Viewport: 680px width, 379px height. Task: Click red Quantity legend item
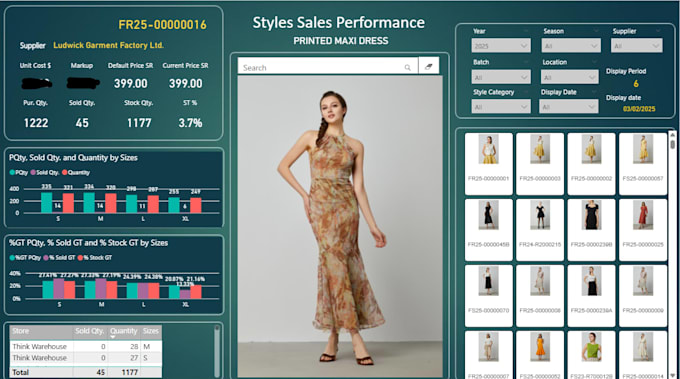coord(76,172)
